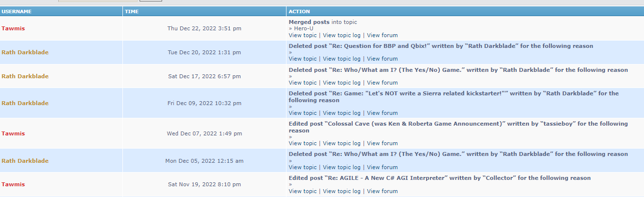View topic log for Dec 09 entry
Viewport: 644px width, 197px height.
341,113
